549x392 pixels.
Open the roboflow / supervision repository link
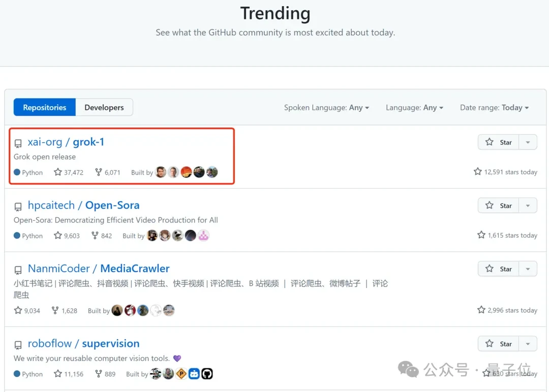(x=83, y=344)
